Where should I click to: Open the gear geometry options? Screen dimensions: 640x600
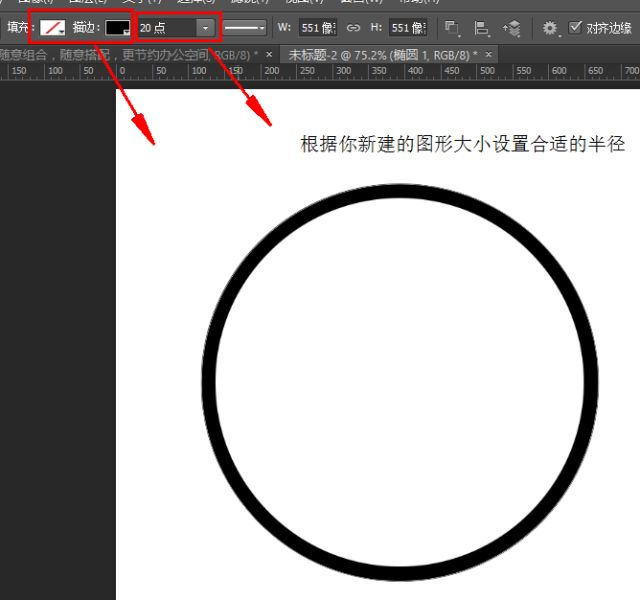(550, 28)
